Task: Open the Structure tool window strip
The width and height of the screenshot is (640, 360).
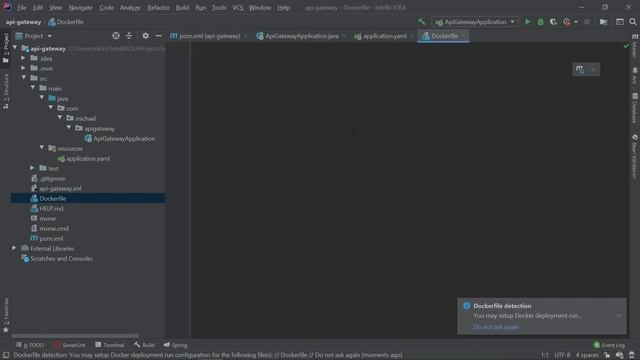Action: tap(6, 91)
